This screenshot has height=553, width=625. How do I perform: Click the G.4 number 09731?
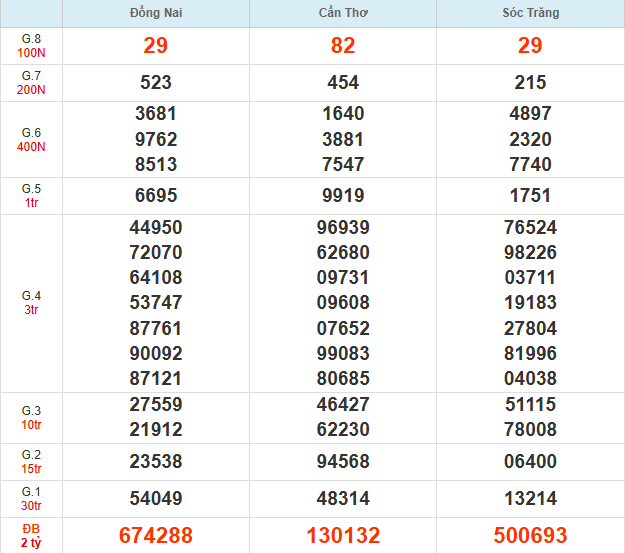[x=343, y=277]
